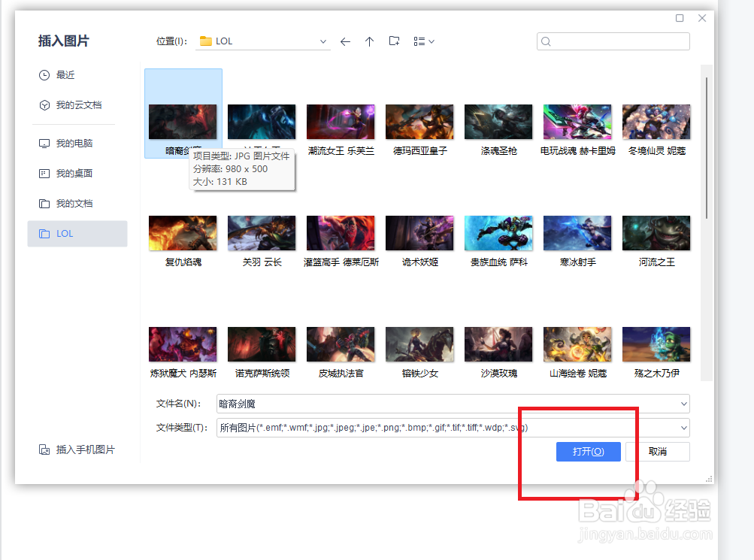This screenshot has height=560, width=754.
Task: Select the 皮城执法官 image
Action: [341, 344]
